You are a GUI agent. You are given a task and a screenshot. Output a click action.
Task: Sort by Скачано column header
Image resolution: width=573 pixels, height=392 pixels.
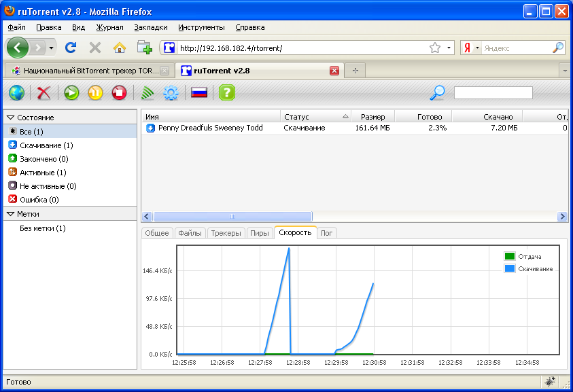pyautogui.click(x=487, y=117)
